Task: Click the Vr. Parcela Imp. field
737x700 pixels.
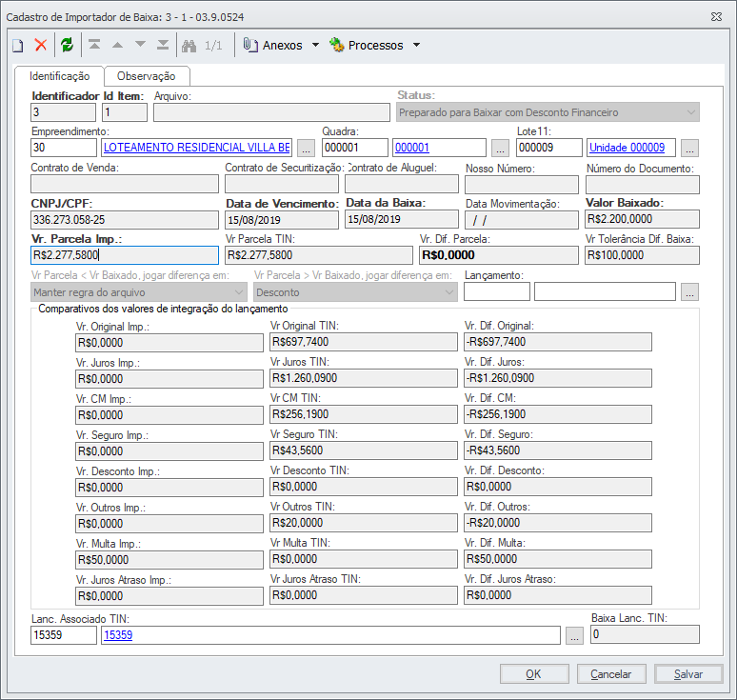Action: coord(125,255)
